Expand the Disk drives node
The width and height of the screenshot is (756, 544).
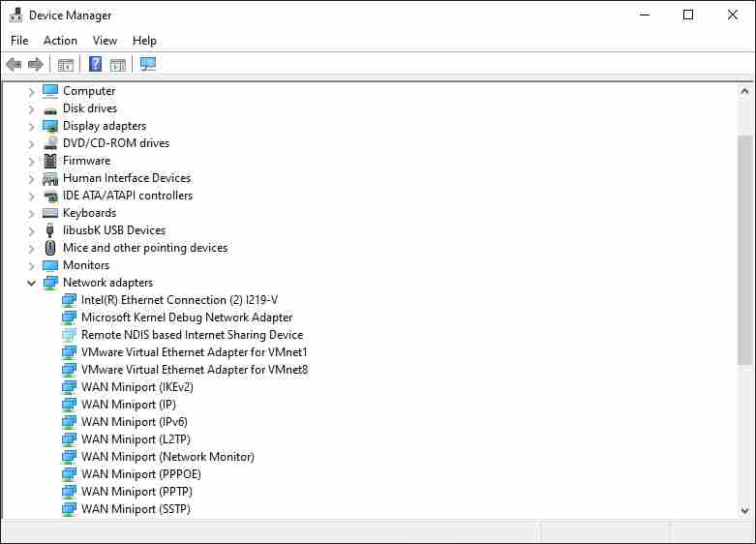(31, 109)
